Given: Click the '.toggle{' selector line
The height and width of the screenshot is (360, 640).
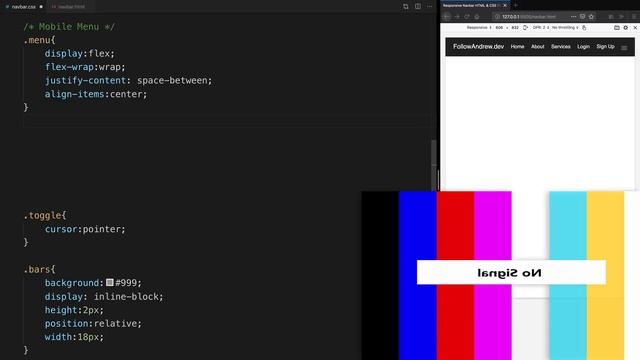Looking at the screenshot, I should pyautogui.click(x=44, y=216).
